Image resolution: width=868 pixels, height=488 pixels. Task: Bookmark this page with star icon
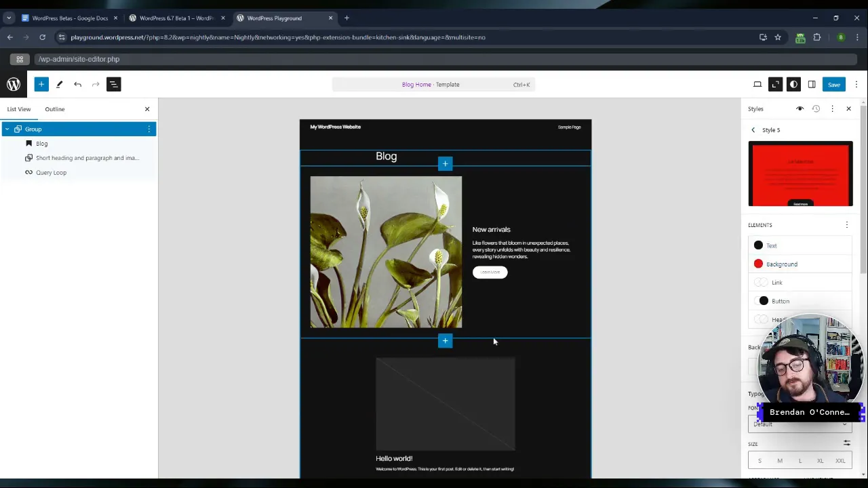pos(778,37)
